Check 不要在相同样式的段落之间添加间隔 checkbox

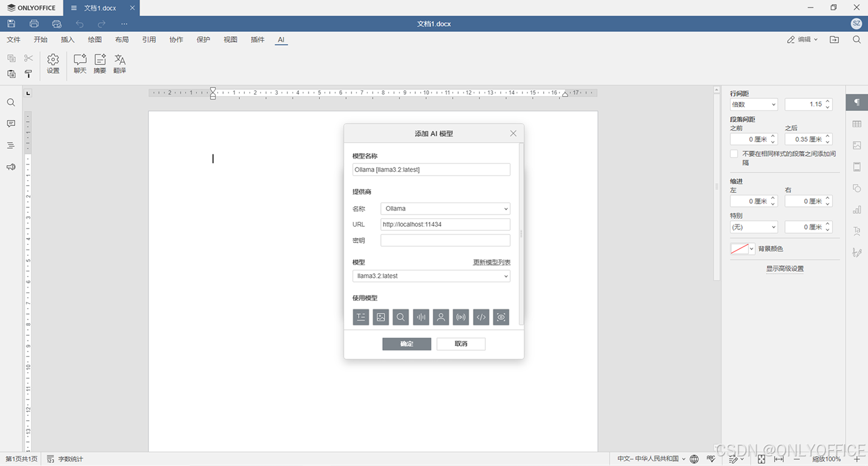click(734, 154)
